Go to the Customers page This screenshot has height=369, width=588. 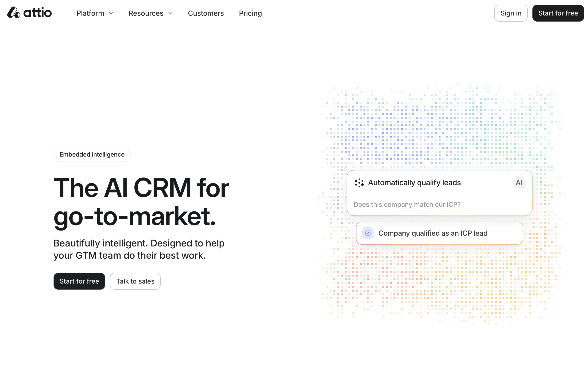pyautogui.click(x=206, y=13)
